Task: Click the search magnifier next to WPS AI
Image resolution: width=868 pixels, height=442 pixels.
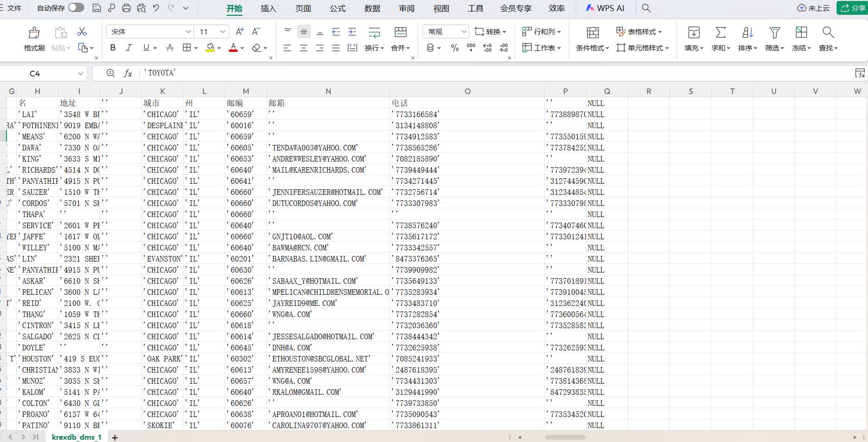Action: [x=646, y=8]
